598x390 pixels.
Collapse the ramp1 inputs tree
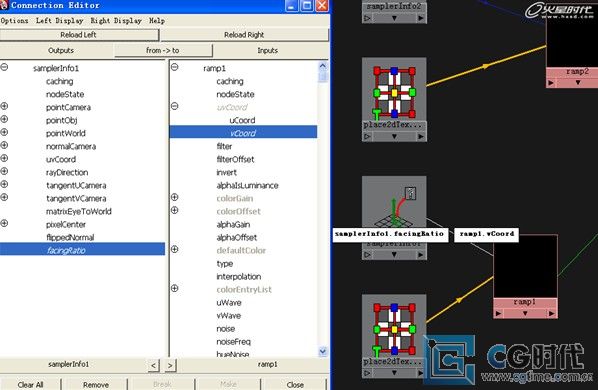point(175,67)
